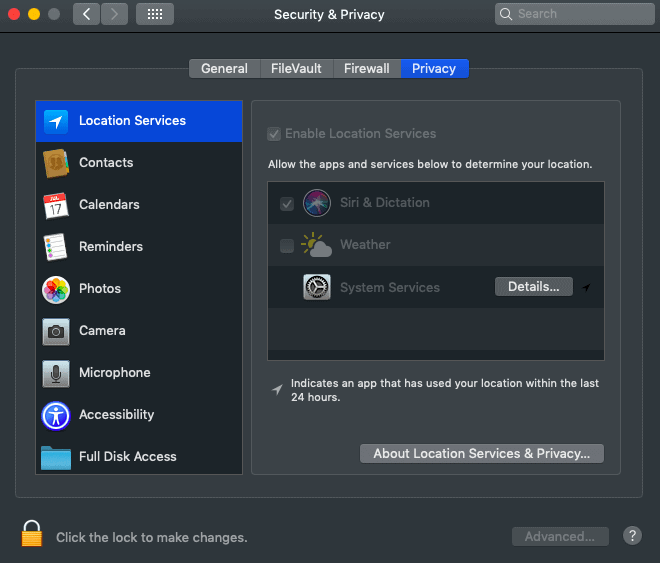This screenshot has height=563, width=660.
Task: Click the Full Disk Access folder icon
Action: (x=56, y=458)
